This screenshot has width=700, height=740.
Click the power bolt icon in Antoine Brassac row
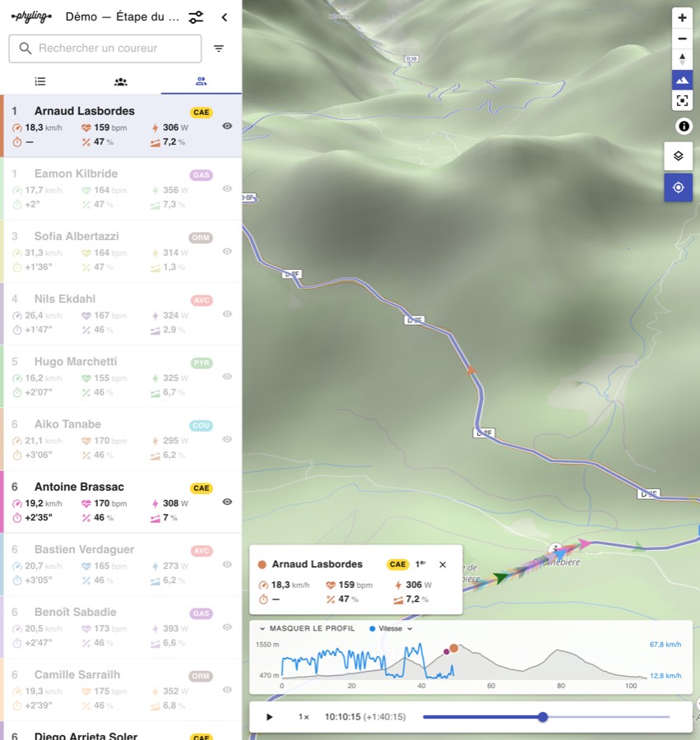click(x=155, y=503)
